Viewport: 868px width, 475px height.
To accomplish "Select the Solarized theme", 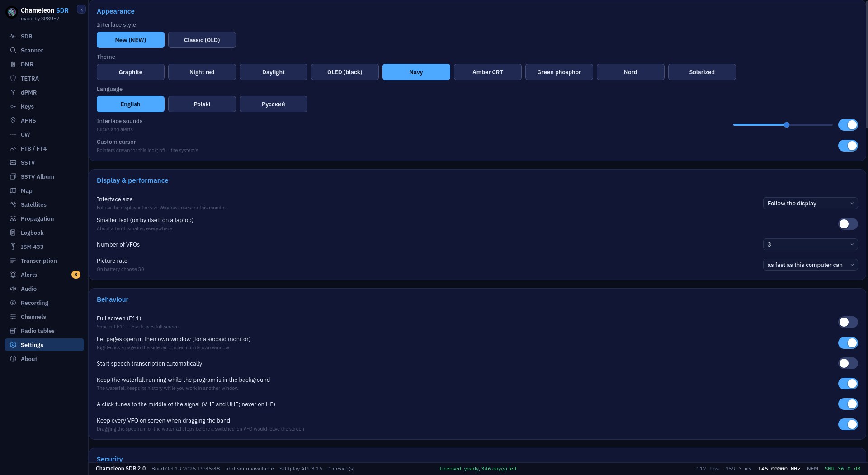I will point(702,72).
